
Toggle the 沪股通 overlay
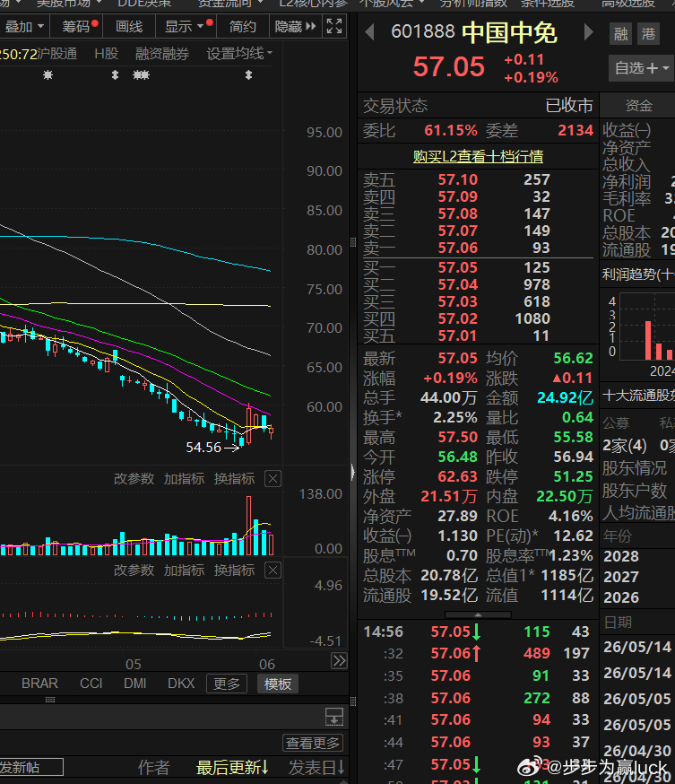click(x=57, y=54)
